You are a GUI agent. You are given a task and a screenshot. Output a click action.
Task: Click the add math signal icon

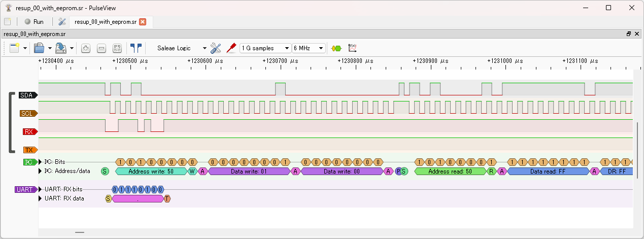353,48
